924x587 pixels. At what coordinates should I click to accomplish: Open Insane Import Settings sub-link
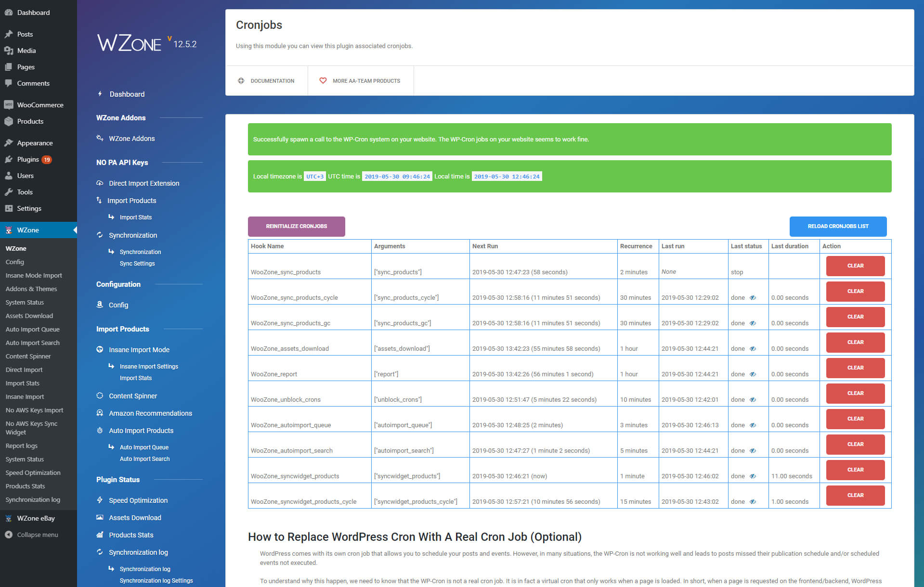tap(149, 366)
